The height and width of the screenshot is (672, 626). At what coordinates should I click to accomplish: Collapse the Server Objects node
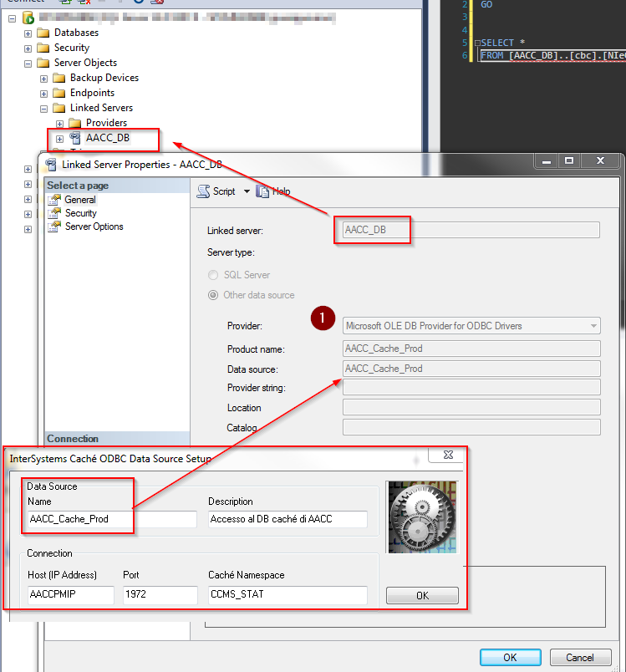(x=28, y=64)
